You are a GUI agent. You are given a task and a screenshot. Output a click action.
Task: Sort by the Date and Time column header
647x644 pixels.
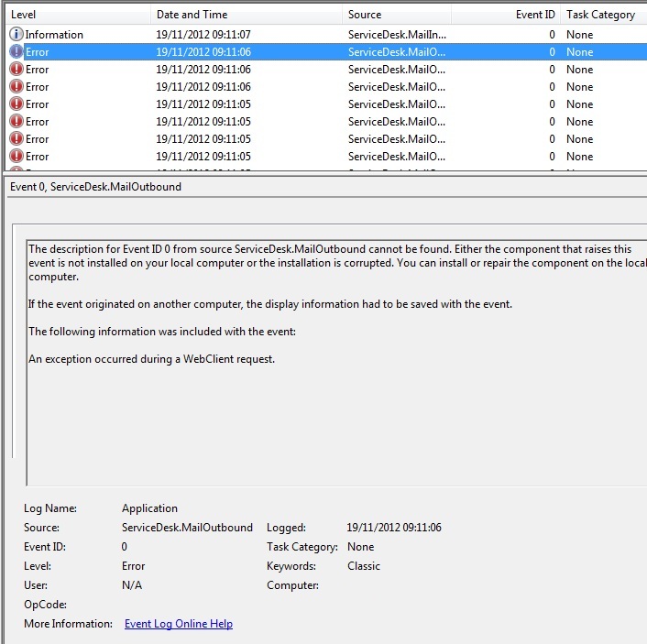tap(246, 15)
